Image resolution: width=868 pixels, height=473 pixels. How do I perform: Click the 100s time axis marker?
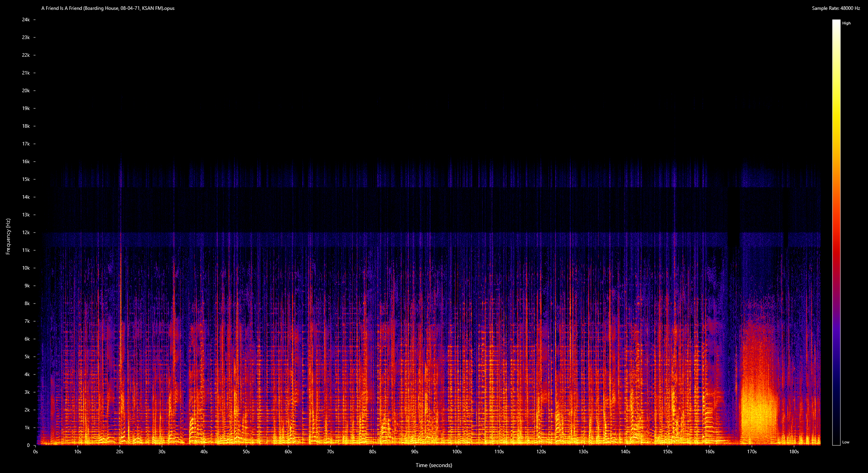point(457,452)
